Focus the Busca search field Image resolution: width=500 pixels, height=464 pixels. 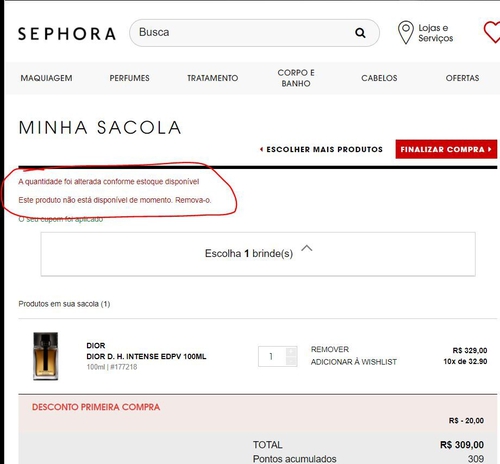pos(243,33)
